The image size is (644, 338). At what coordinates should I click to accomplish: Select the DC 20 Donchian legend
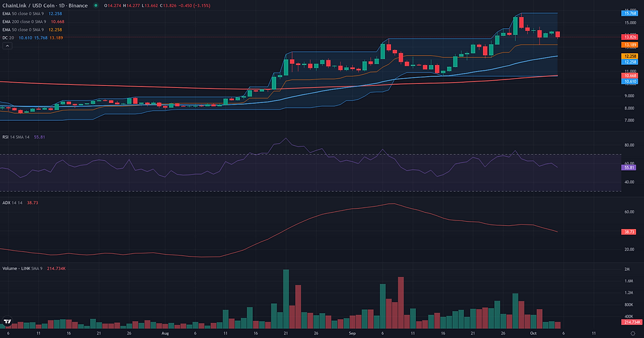tap(32, 38)
